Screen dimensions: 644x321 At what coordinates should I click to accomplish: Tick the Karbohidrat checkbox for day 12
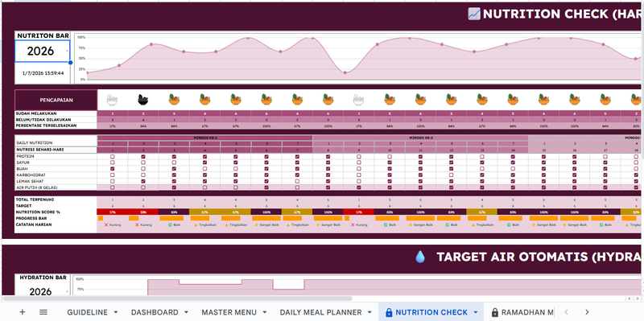(451, 175)
